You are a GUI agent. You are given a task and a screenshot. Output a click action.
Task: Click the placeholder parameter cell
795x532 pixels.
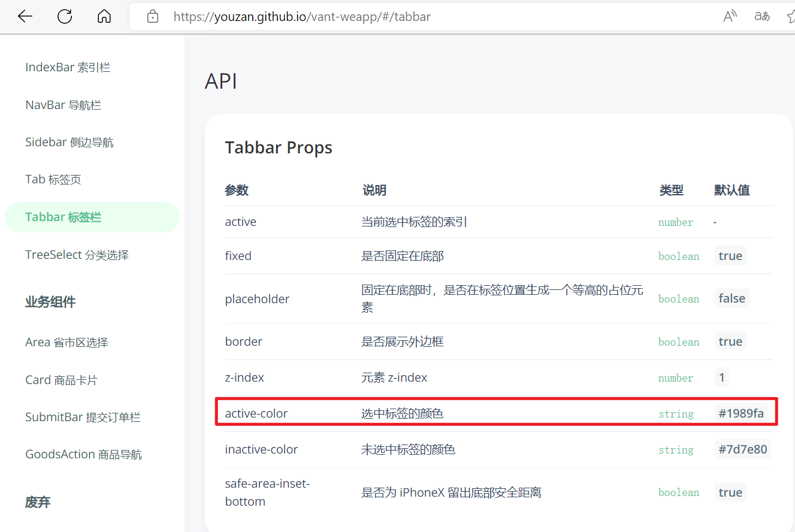click(258, 299)
